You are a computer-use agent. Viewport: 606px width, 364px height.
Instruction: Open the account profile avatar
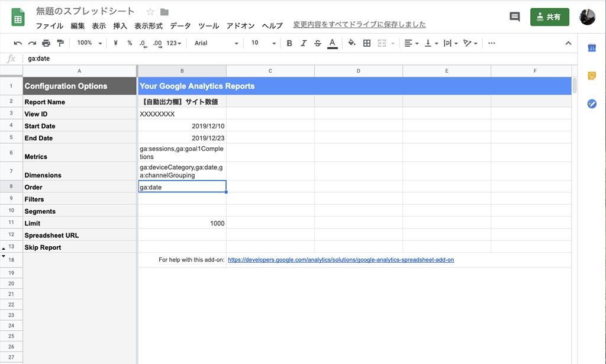pyautogui.click(x=588, y=17)
